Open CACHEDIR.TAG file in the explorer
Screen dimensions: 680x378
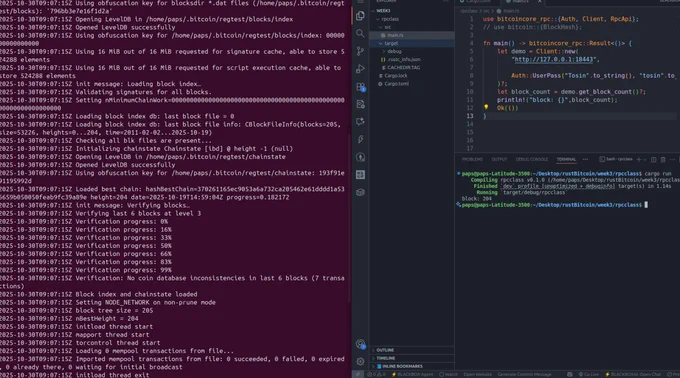[412, 68]
